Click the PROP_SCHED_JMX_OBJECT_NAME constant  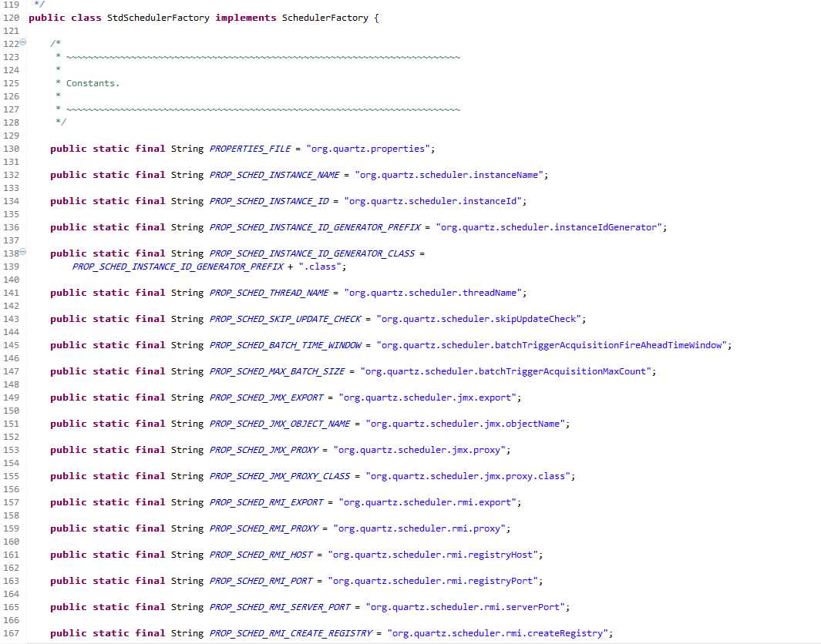point(279,424)
